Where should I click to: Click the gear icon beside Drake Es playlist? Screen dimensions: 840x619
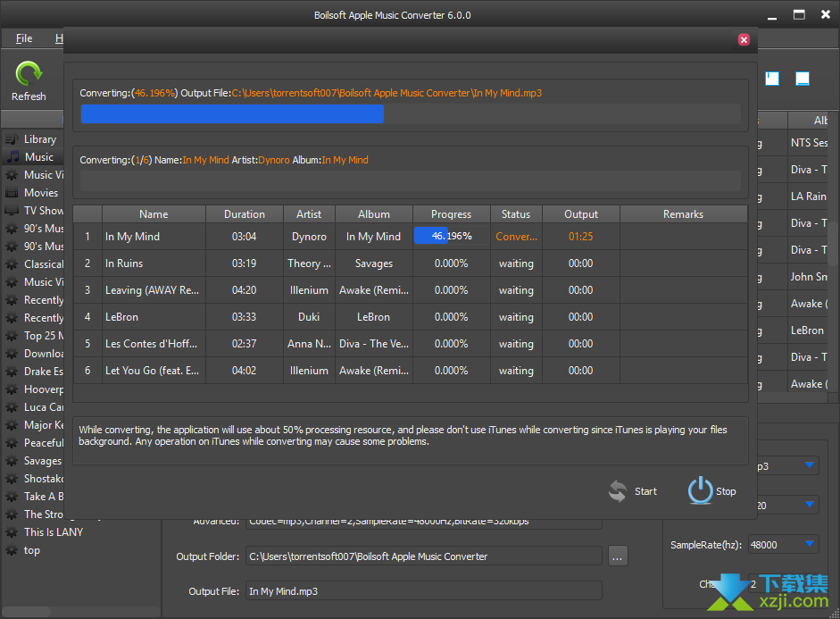coord(12,372)
